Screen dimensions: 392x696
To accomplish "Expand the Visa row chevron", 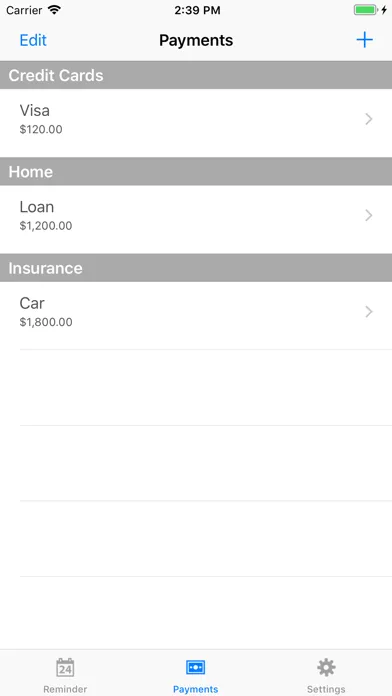I will click(368, 119).
